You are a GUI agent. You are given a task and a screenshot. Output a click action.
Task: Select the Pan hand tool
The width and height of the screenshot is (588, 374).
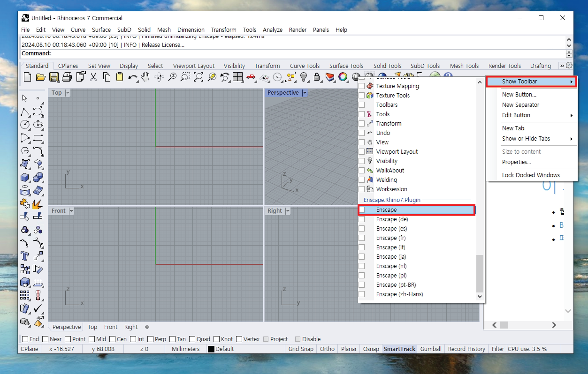coord(146,77)
